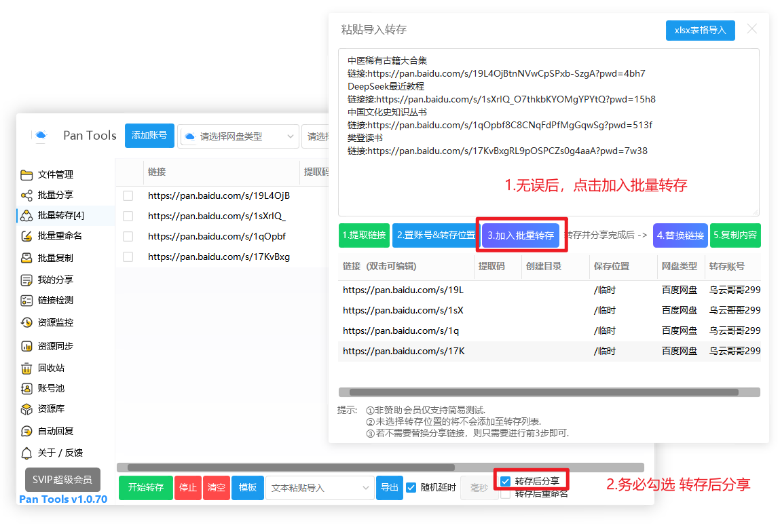Click the blue 模板 button

[x=248, y=488]
